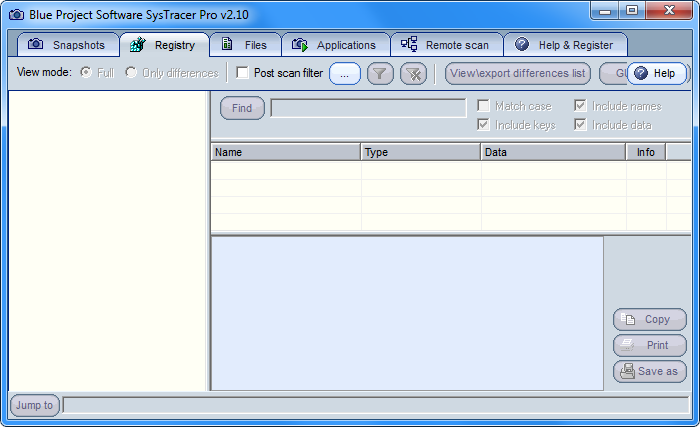Click the Copy button

[650, 319]
